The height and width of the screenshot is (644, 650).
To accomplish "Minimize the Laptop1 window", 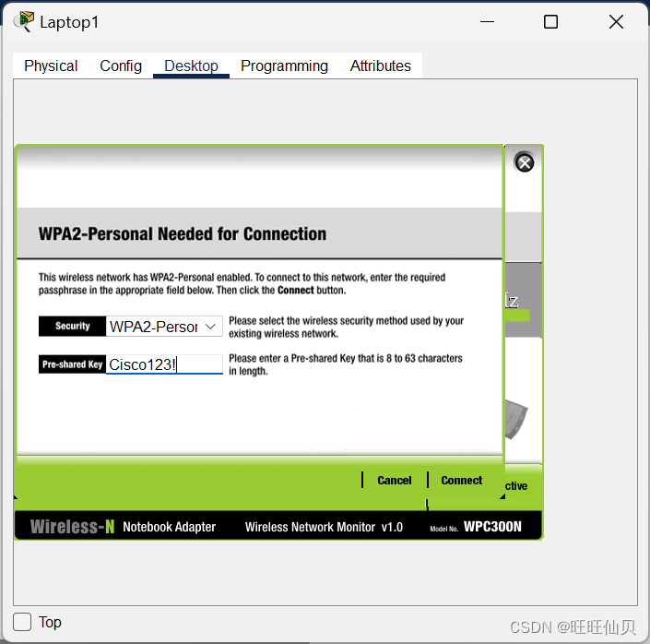I will (487, 21).
